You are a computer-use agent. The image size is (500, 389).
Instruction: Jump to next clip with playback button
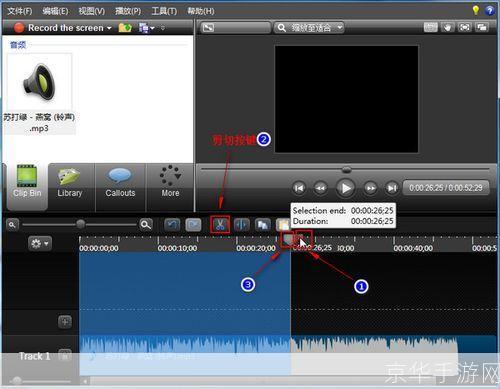[392, 188]
